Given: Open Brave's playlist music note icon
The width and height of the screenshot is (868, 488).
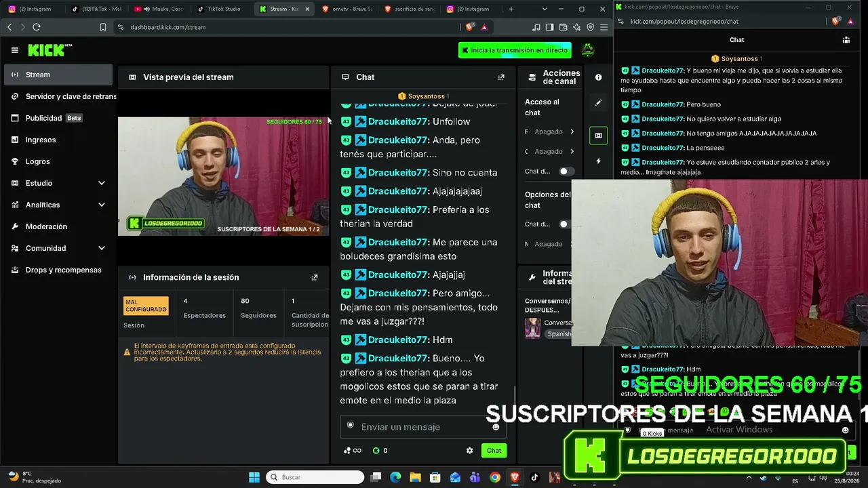Looking at the screenshot, I should pyautogui.click(x=536, y=27).
